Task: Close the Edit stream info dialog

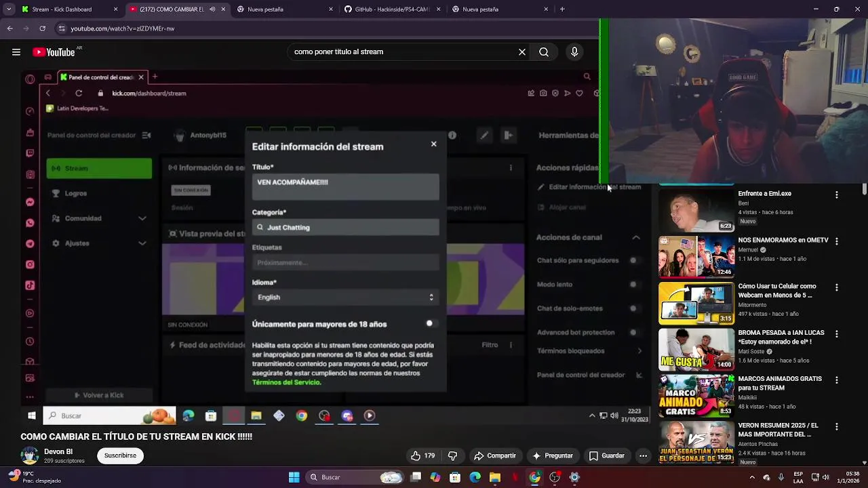Action: coord(434,144)
